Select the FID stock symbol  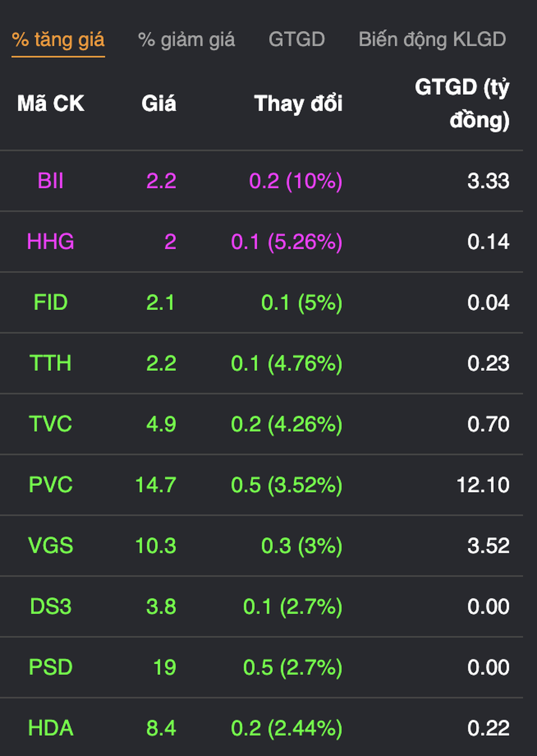(x=51, y=303)
